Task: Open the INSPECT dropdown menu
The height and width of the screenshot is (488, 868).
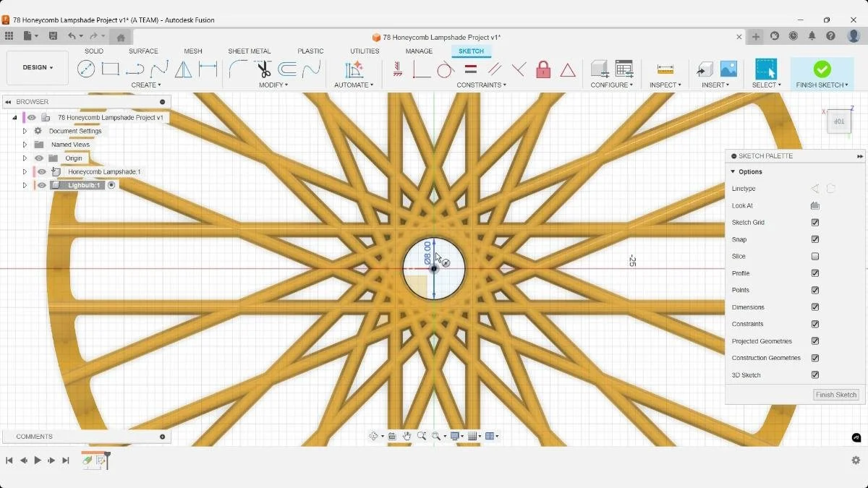Action: [x=665, y=85]
